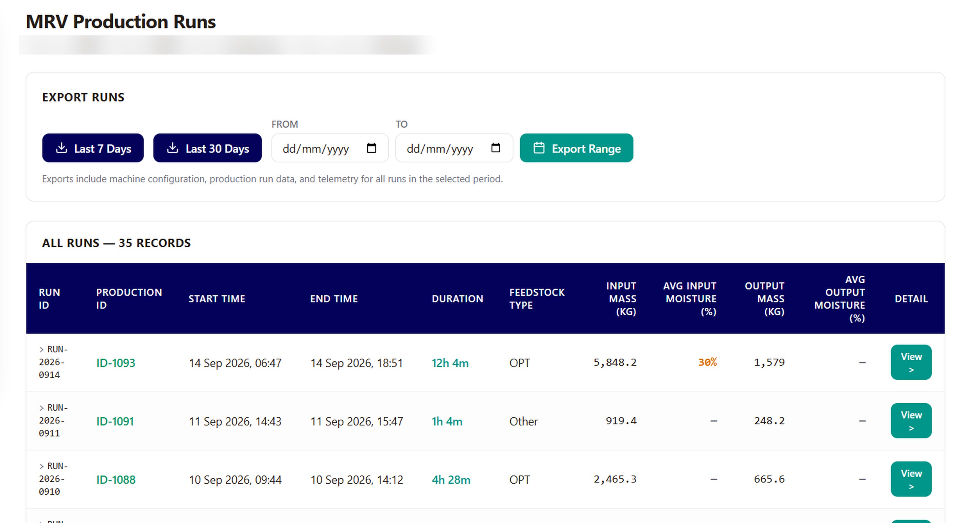Click the 919.4 input mass cell
Screen dimensions: 980x523
pos(621,421)
